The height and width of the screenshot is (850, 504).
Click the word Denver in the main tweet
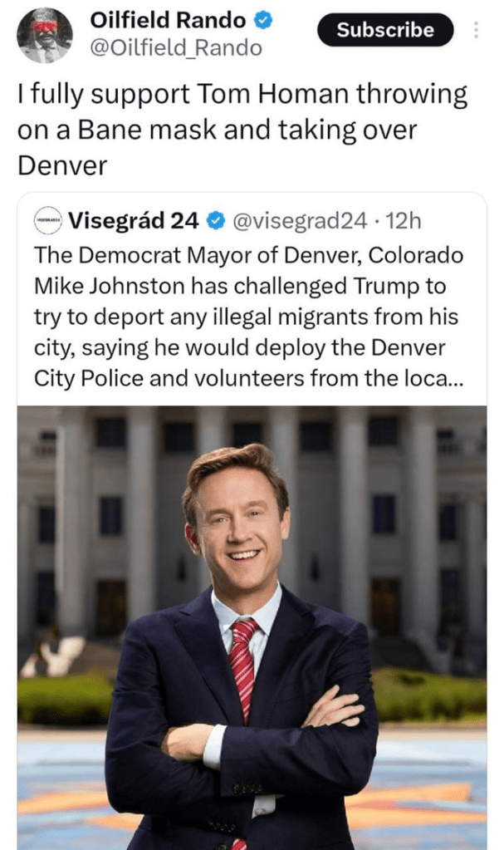[x=62, y=165]
